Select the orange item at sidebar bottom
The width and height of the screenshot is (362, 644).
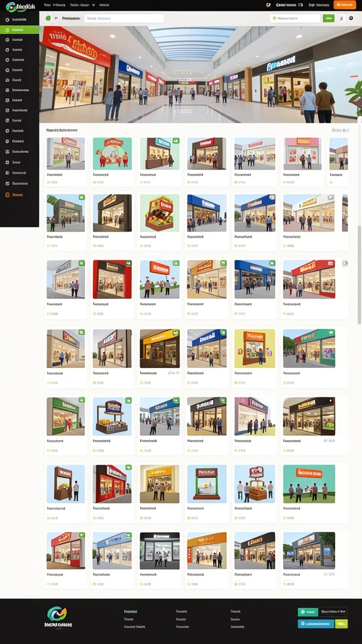click(15, 195)
